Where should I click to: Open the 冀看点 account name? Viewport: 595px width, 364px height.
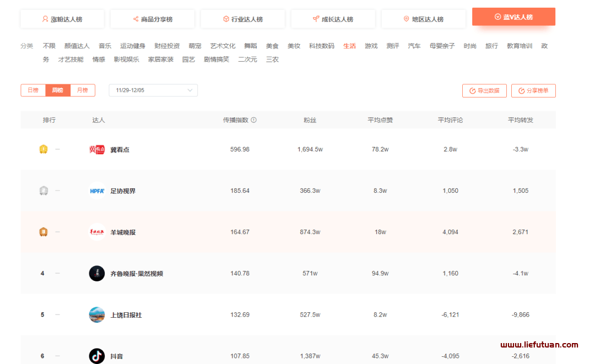point(120,150)
